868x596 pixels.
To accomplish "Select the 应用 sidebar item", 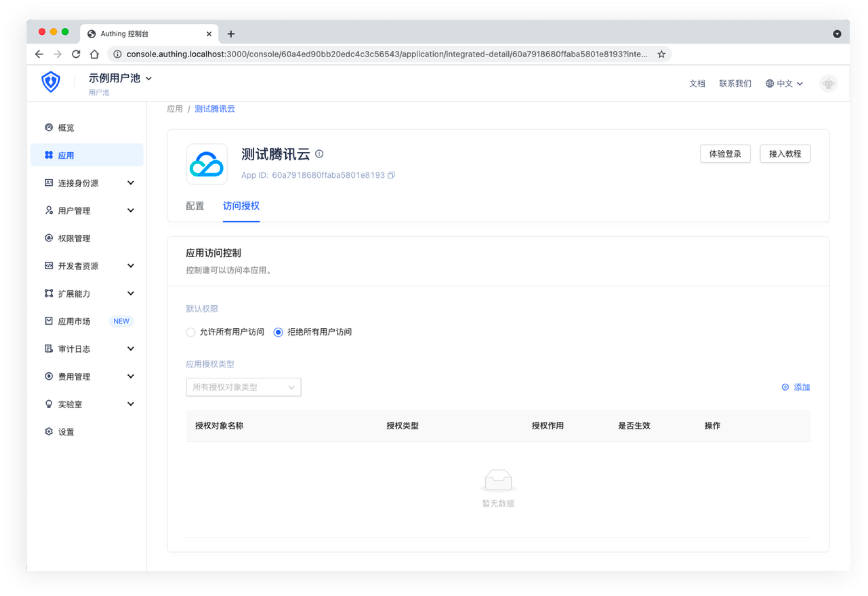I will tap(87, 155).
